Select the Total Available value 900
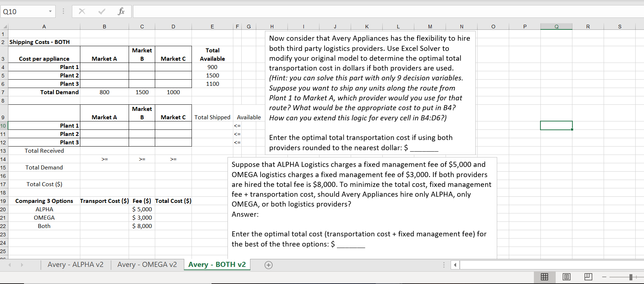 212,67
